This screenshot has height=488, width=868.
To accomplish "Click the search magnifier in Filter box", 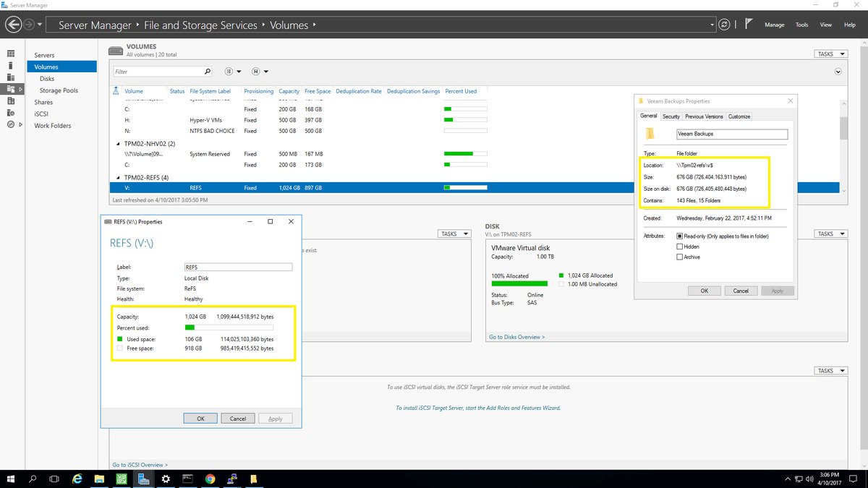I will click(x=208, y=72).
